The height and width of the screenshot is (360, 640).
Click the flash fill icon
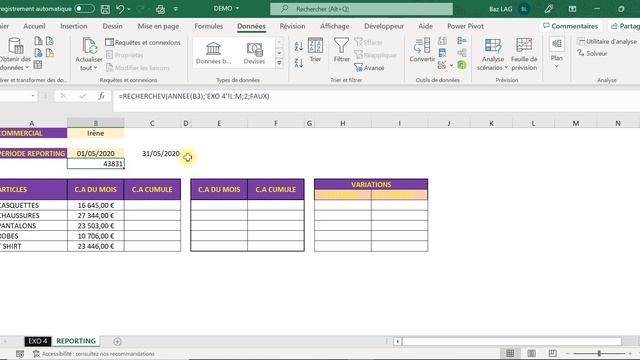pyautogui.click(x=442, y=41)
